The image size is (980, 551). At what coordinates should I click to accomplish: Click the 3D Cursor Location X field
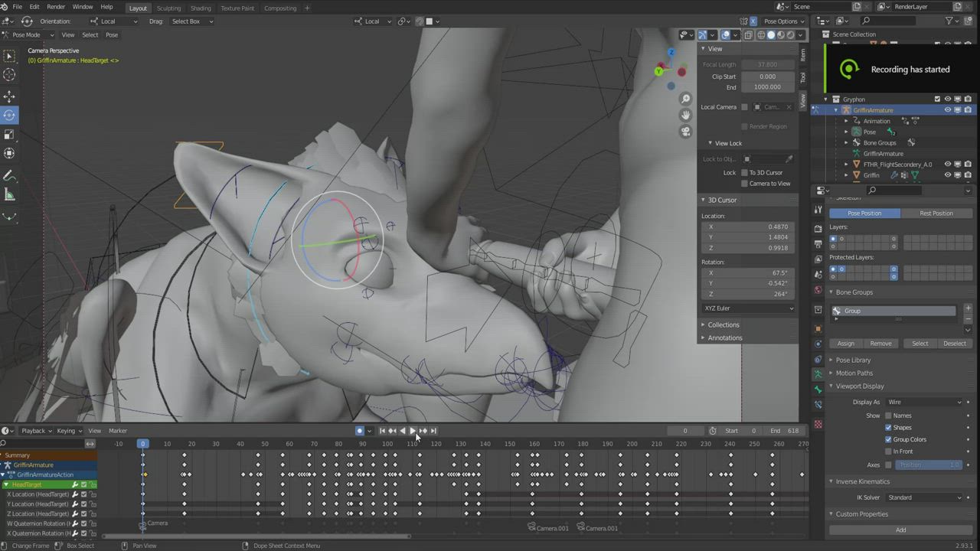pyautogui.click(x=748, y=227)
